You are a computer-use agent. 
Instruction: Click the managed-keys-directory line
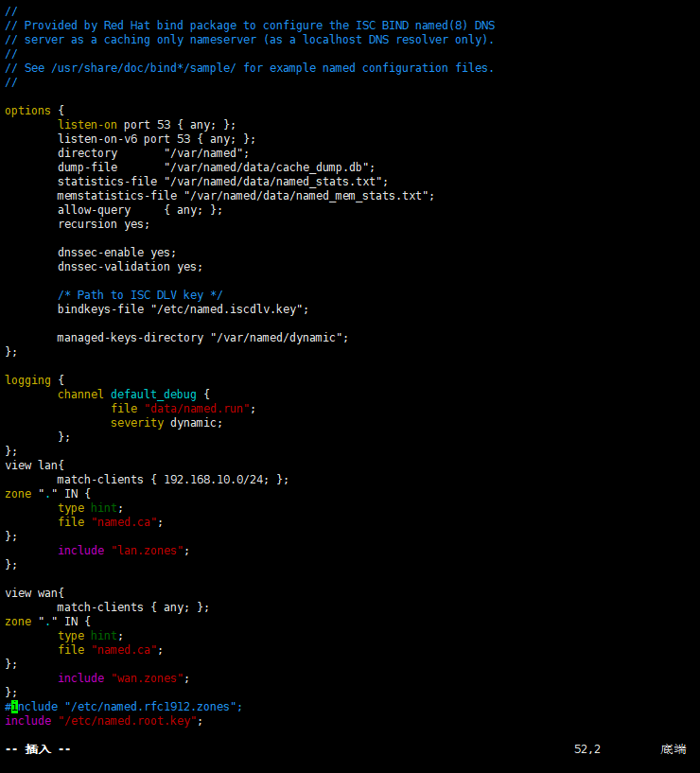click(202, 338)
